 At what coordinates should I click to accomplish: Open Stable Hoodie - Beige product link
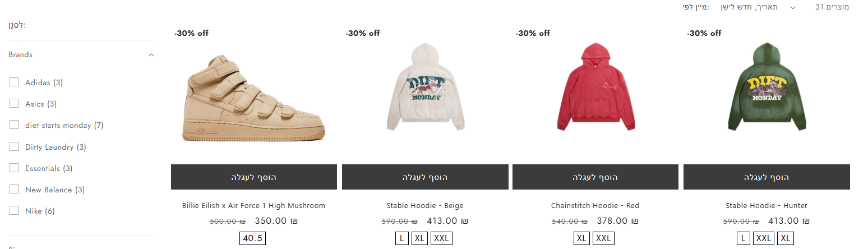tap(424, 206)
